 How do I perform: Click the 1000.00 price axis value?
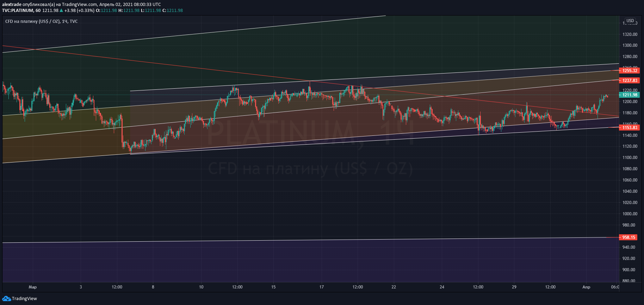click(x=630, y=214)
